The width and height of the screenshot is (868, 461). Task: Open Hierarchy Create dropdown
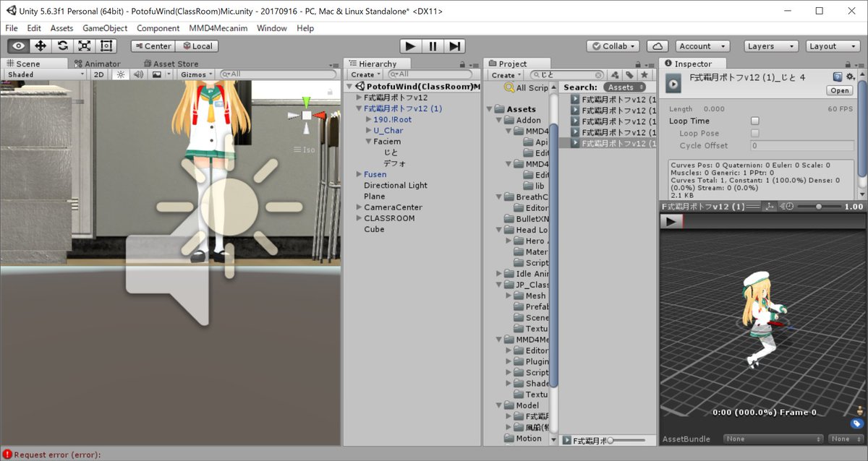(x=365, y=74)
